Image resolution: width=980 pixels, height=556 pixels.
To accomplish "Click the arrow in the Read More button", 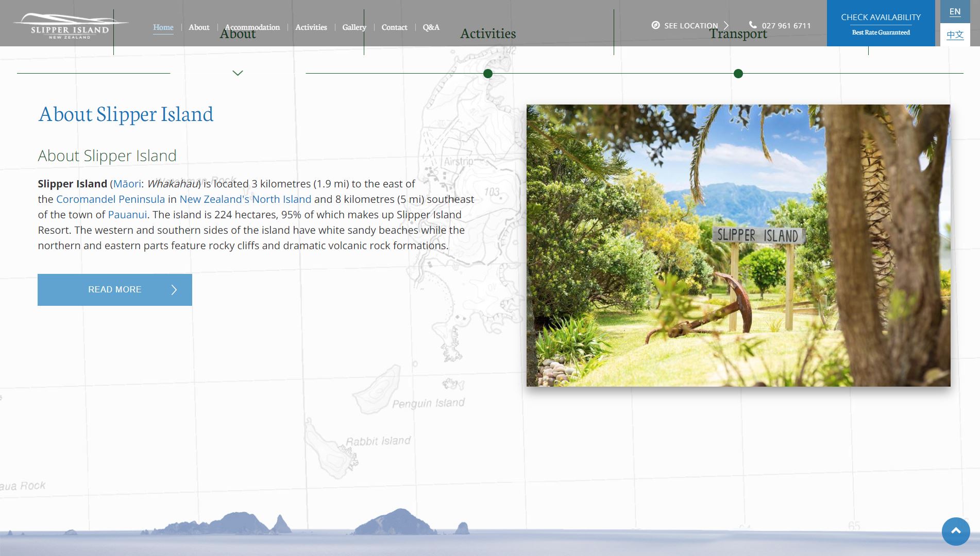I will point(174,290).
